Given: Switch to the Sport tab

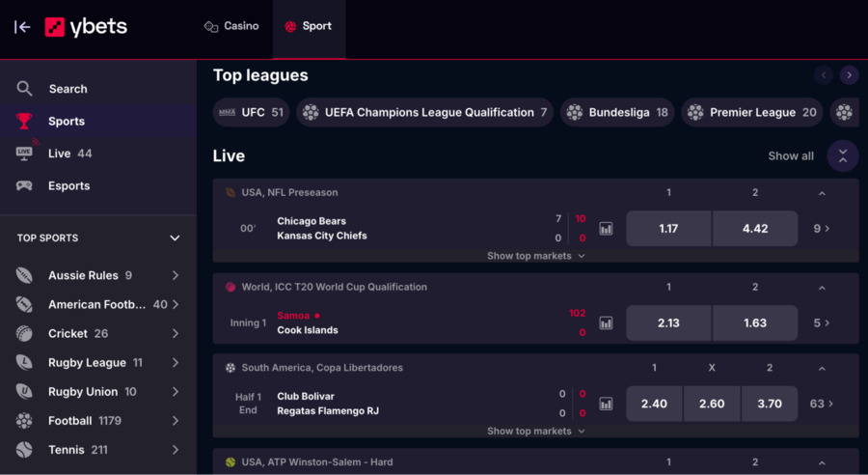Looking at the screenshot, I should (x=308, y=27).
